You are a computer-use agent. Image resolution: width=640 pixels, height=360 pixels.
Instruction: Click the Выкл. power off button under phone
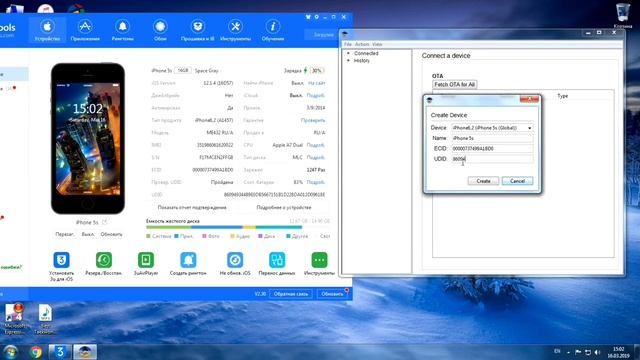pyautogui.click(x=88, y=234)
